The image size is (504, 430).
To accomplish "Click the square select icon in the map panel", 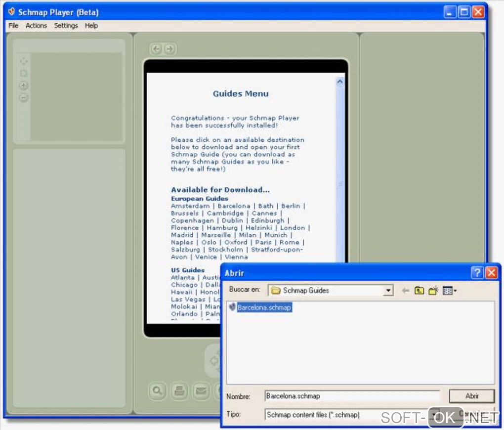I will pyautogui.click(x=23, y=73).
